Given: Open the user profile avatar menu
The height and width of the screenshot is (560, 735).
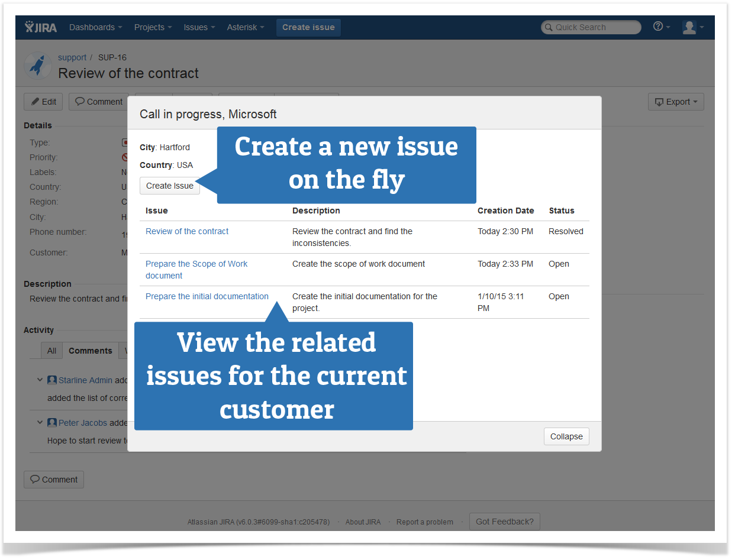Looking at the screenshot, I should (693, 27).
